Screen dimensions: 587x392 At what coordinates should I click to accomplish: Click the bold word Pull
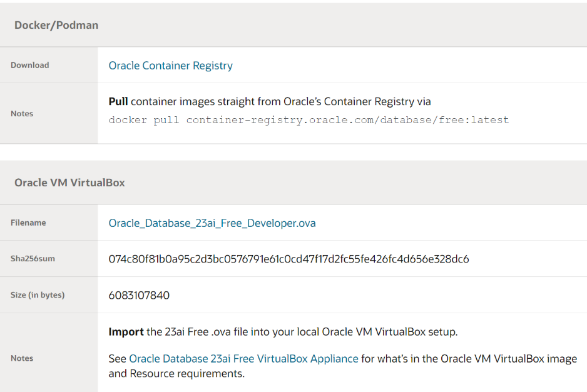(118, 102)
